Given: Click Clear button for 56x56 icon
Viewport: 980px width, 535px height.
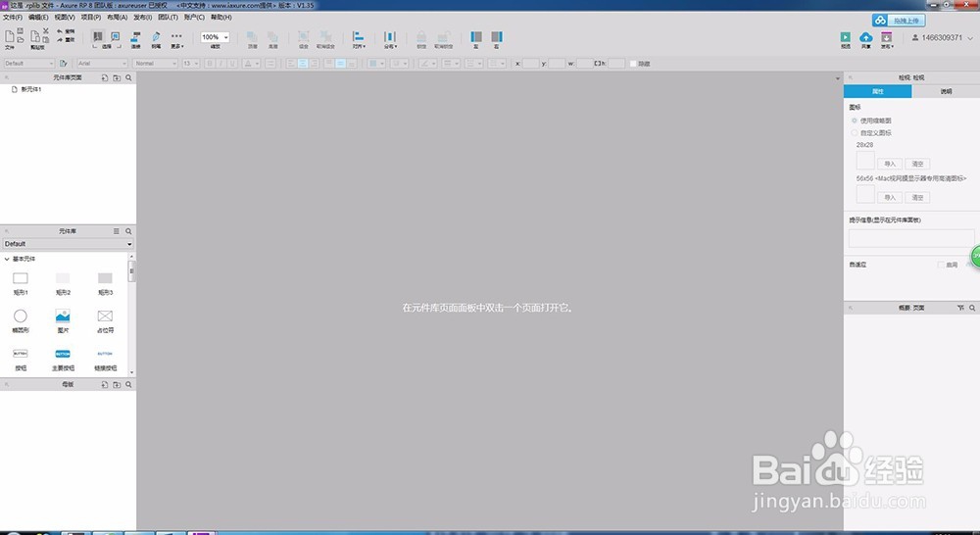Looking at the screenshot, I should click(x=917, y=198).
